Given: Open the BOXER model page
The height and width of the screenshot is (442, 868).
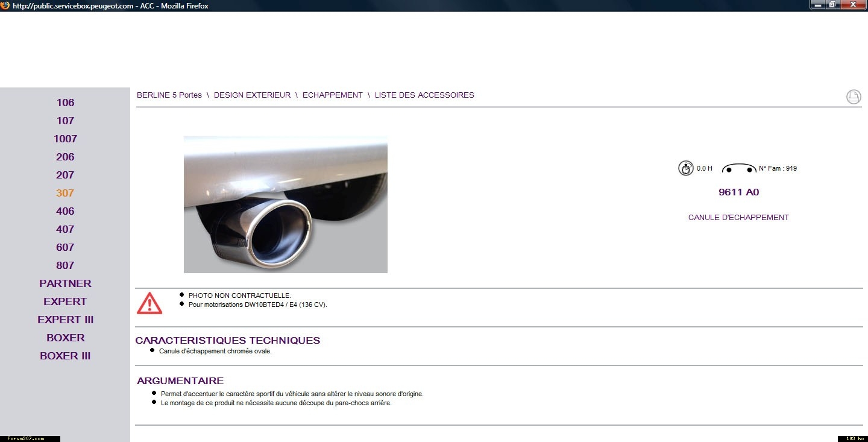Looking at the screenshot, I should tap(65, 338).
